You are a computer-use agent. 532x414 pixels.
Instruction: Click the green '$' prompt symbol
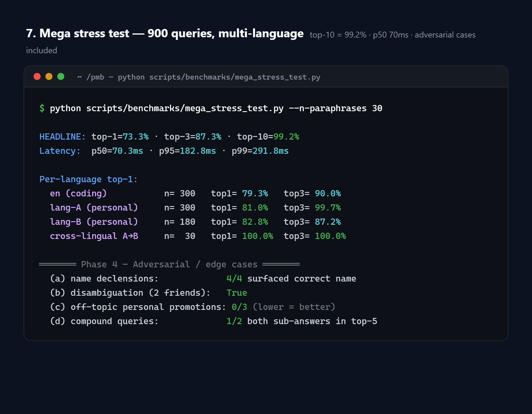coord(42,108)
